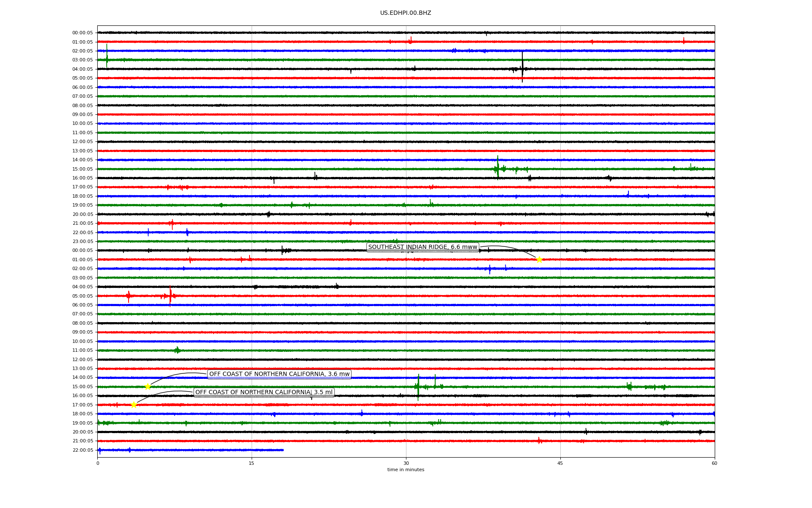Click the x-axis tick label 30
This screenshot has width=812, height=508.
pos(406,464)
